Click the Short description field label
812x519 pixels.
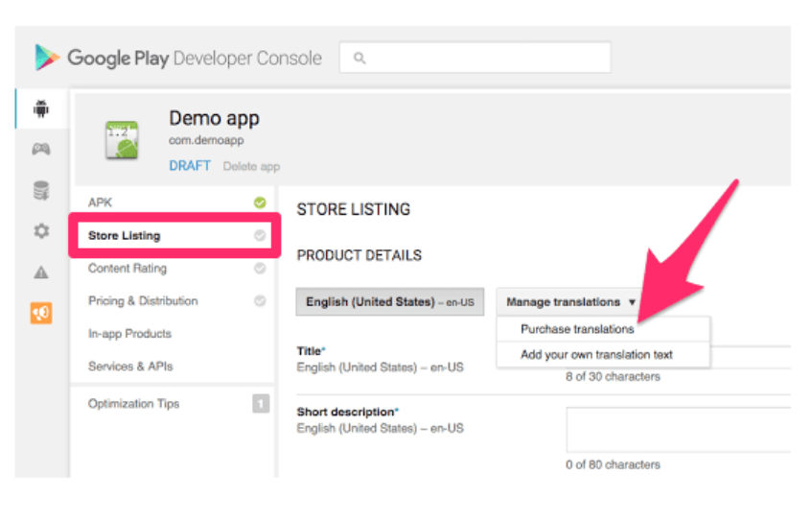click(x=347, y=412)
